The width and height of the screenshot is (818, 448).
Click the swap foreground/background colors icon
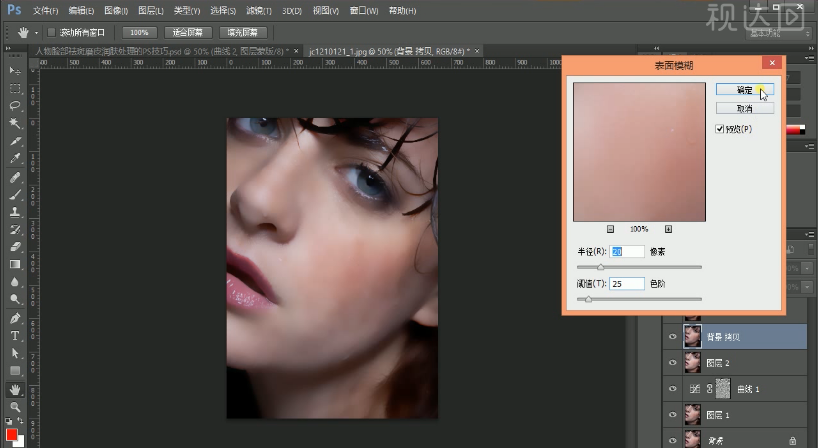(x=20, y=420)
